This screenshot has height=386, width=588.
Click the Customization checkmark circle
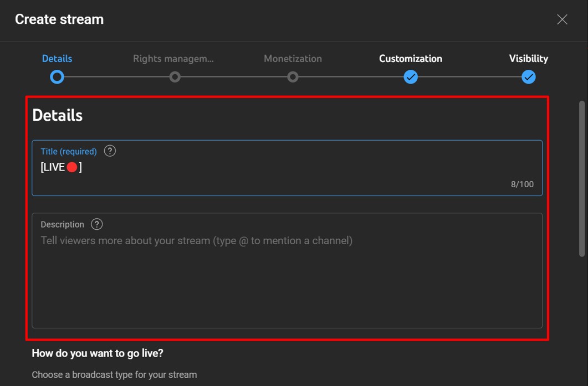tap(411, 77)
